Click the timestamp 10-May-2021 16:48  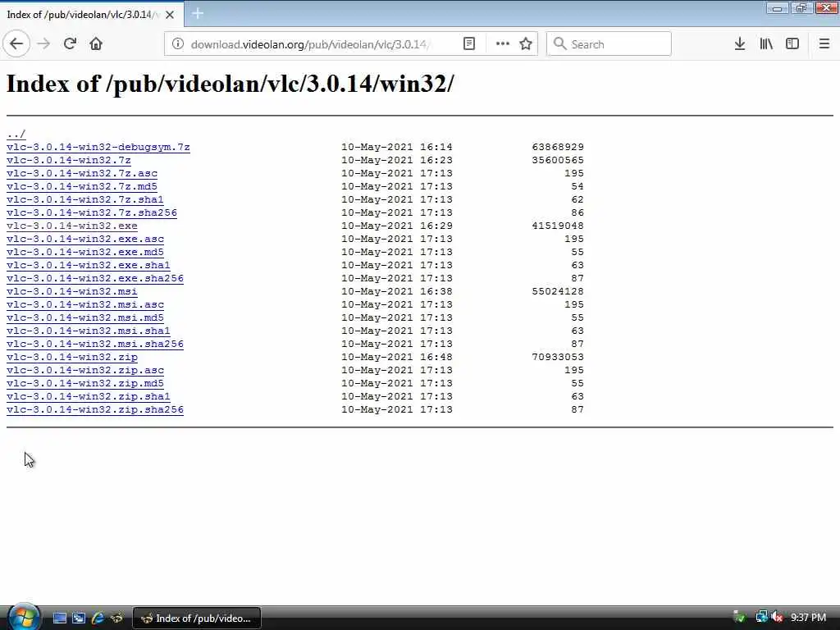[x=397, y=357]
